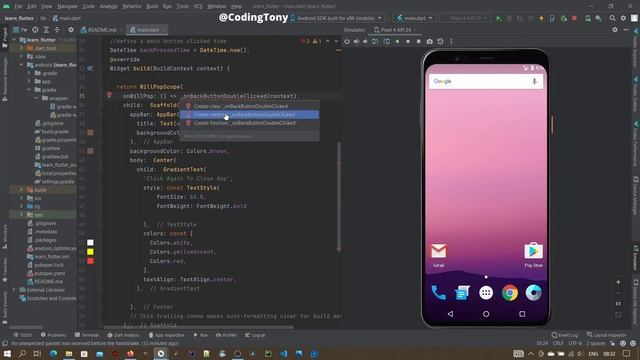Select opened file target icon in project panel

36,30
